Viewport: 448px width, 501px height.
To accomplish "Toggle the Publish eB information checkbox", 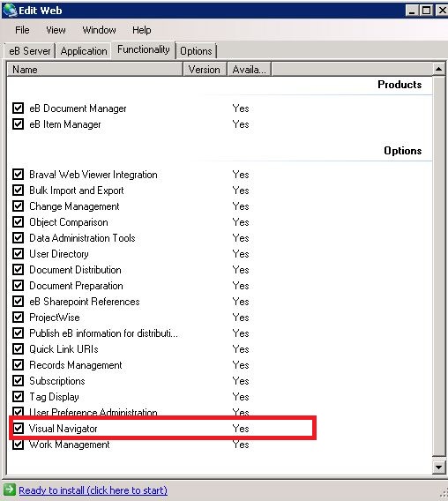I will point(19,333).
